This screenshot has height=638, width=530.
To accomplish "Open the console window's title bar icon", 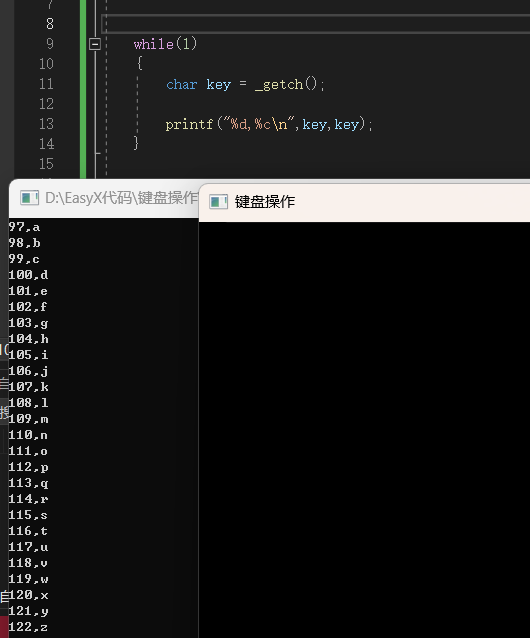I will (29, 198).
